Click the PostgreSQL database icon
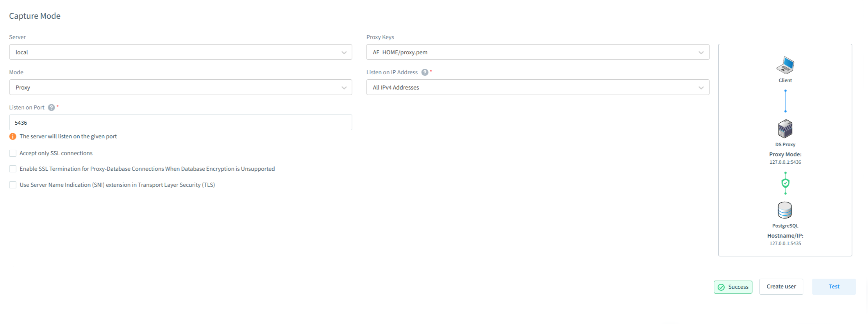This screenshot has width=868, height=324. pyautogui.click(x=785, y=210)
